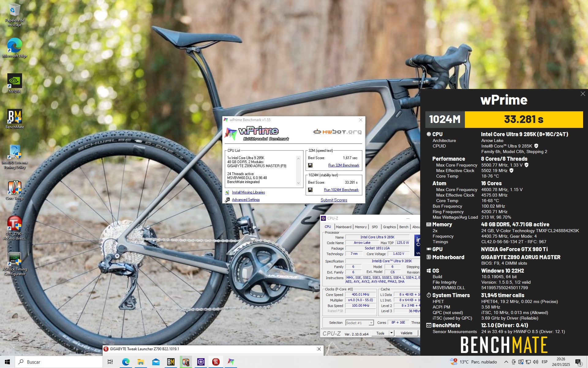Click the wrench icon next to Advanced Settings
Image resolution: width=588 pixels, height=368 pixels.
click(x=227, y=200)
